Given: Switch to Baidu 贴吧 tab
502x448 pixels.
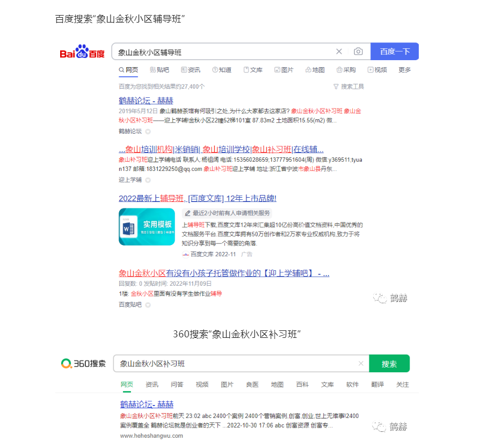Looking at the screenshot, I should point(159,70).
